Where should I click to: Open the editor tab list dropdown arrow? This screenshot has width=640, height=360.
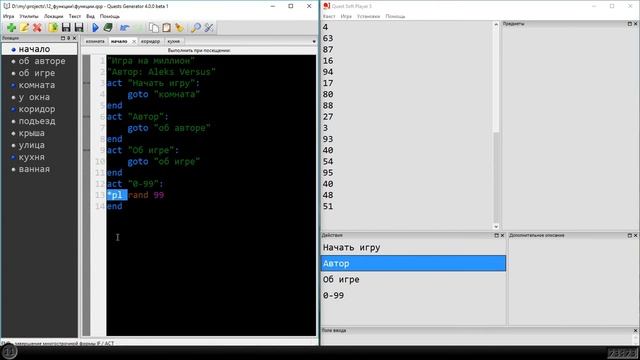(313, 42)
